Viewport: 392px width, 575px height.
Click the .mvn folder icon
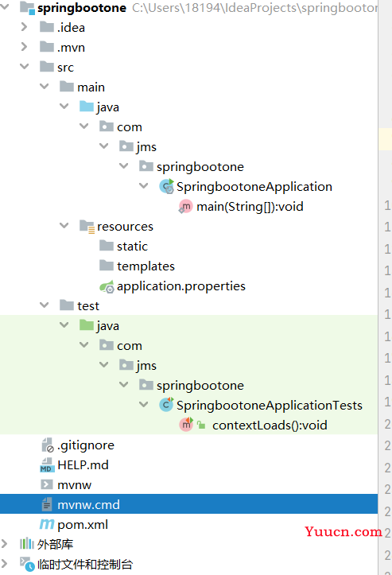[x=47, y=47]
